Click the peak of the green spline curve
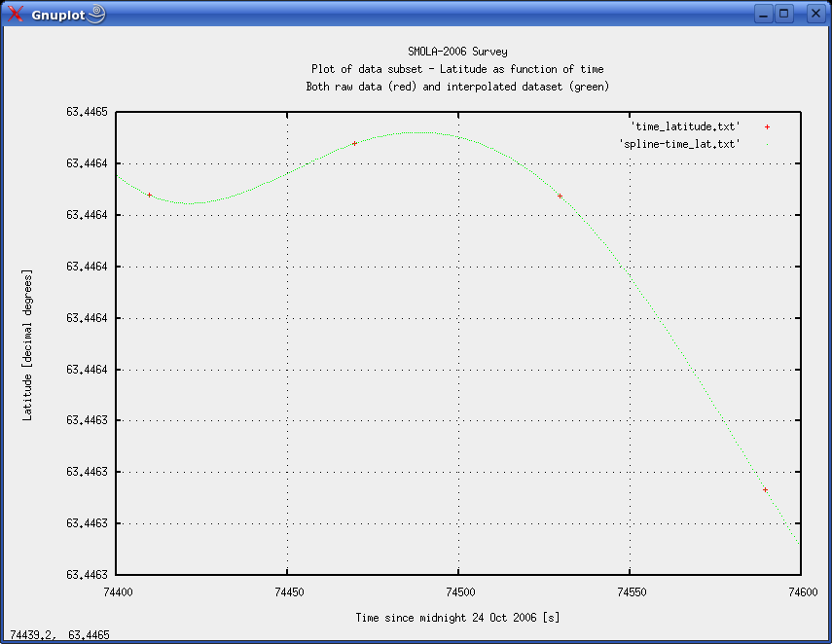The height and width of the screenshot is (644, 832). coord(418,132)
